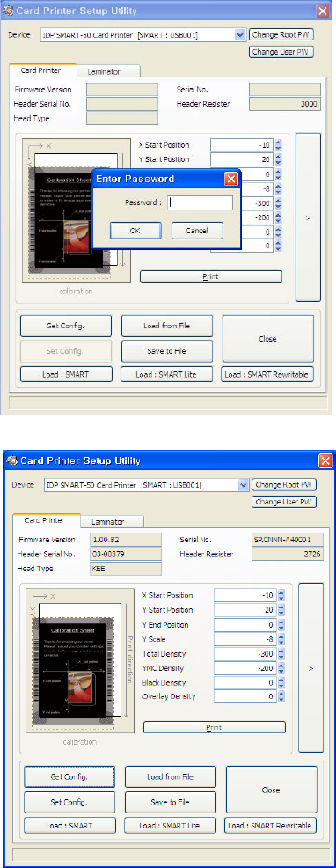The width and height of the screenshot is (336, 868).
Task: Click X Start Position field in window showing Header Resister 2726
Action: [x=245, y=596]
